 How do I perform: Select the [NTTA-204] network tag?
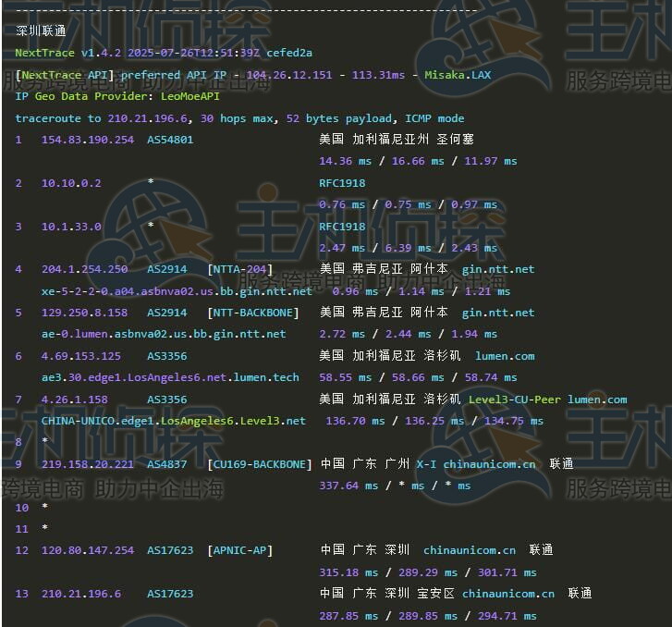tap(240, 269)
